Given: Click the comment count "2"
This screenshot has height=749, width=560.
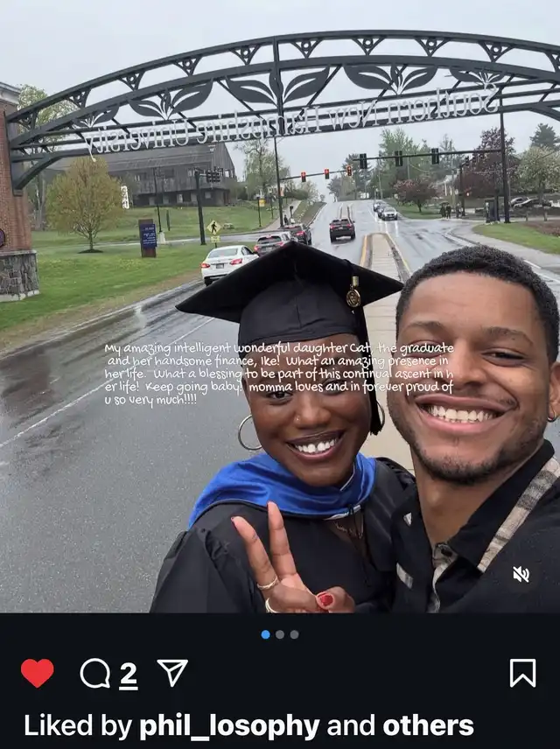Looking at the screenshot, I should [128, 674].
